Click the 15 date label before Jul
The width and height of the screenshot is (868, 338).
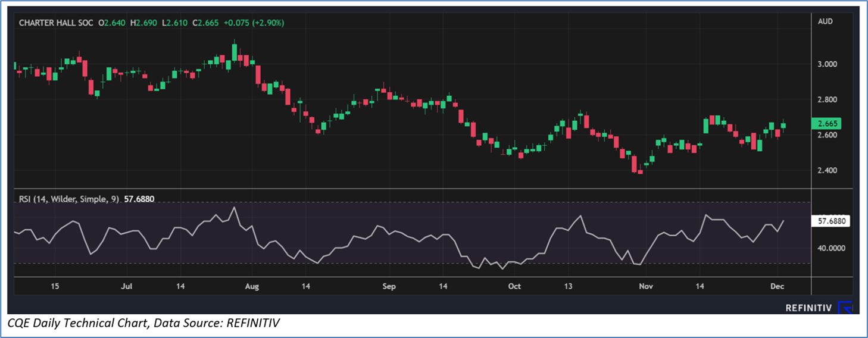pyautogui.click(x=55, y=286)
